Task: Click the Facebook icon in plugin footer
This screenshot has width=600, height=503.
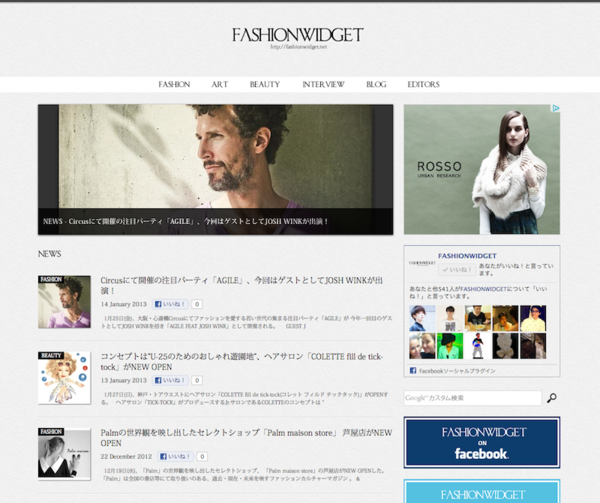Action: [413, 370]
